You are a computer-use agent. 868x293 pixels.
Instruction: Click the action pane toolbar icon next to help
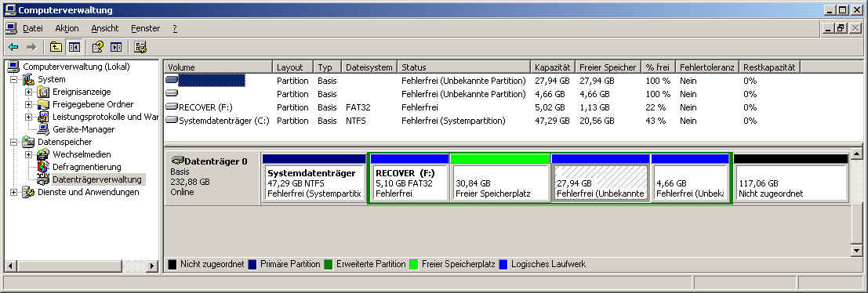(x=116, y=48)
